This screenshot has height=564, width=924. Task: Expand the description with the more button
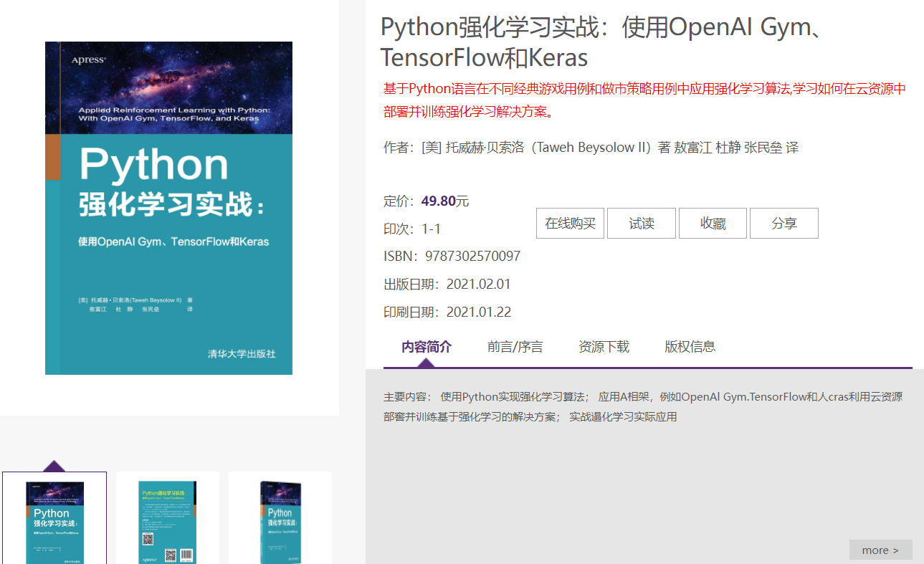[880, 550]
